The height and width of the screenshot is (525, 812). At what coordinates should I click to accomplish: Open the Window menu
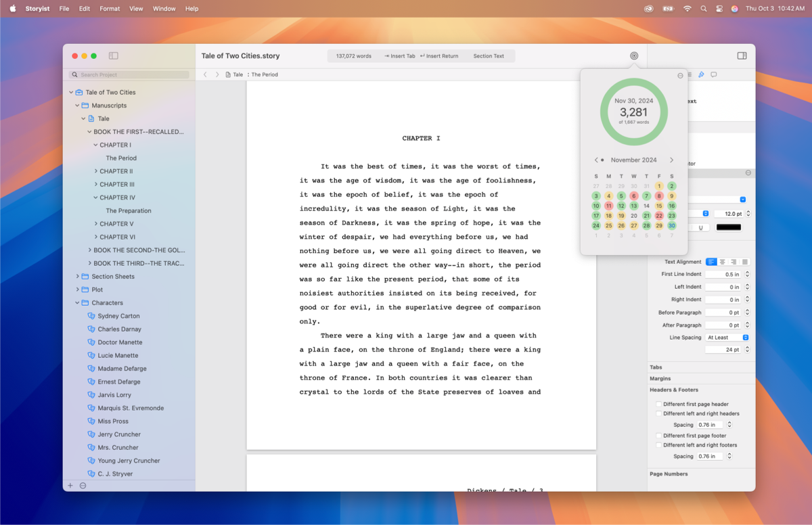tap(164, 9)
